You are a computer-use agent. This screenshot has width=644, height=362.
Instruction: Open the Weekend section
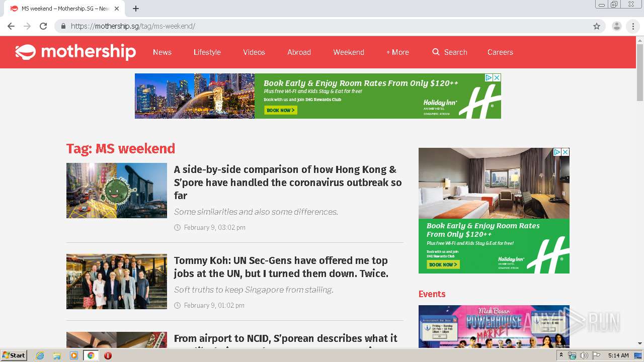click(349, 52)
